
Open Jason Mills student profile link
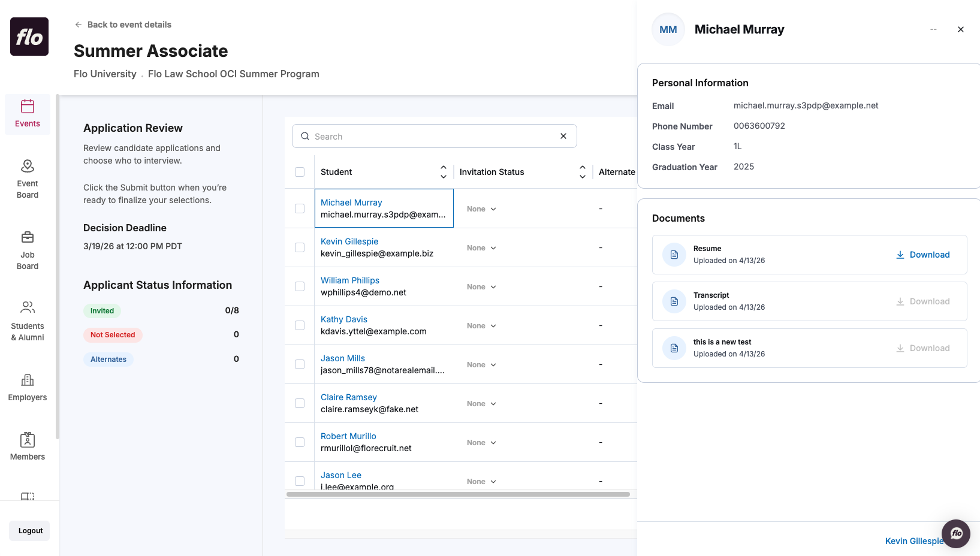(343, 358)
